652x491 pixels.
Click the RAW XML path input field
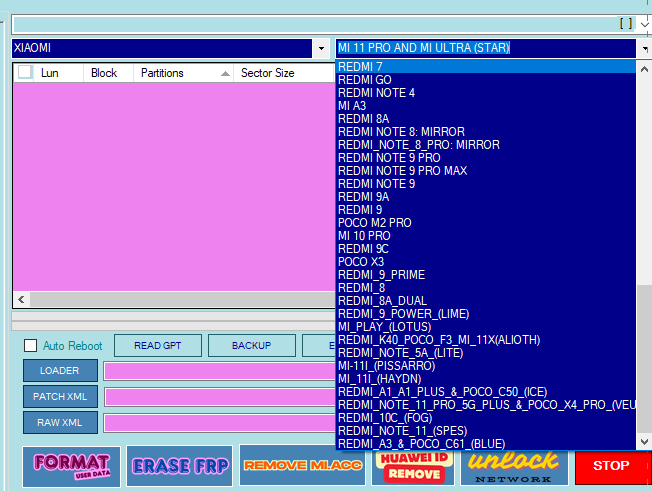coord(220,423)
